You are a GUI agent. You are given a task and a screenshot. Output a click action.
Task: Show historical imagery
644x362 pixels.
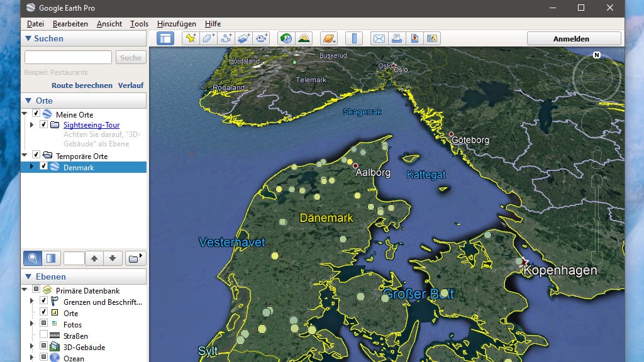(285, 38)
